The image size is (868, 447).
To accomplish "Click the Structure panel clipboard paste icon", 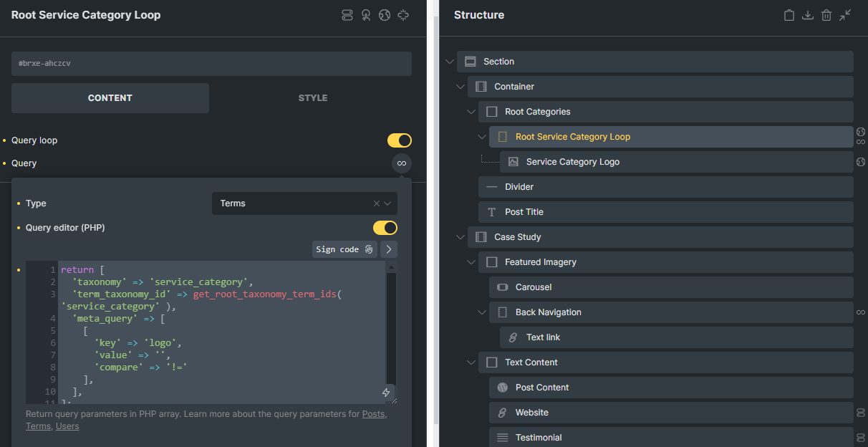I will point(789,15).
